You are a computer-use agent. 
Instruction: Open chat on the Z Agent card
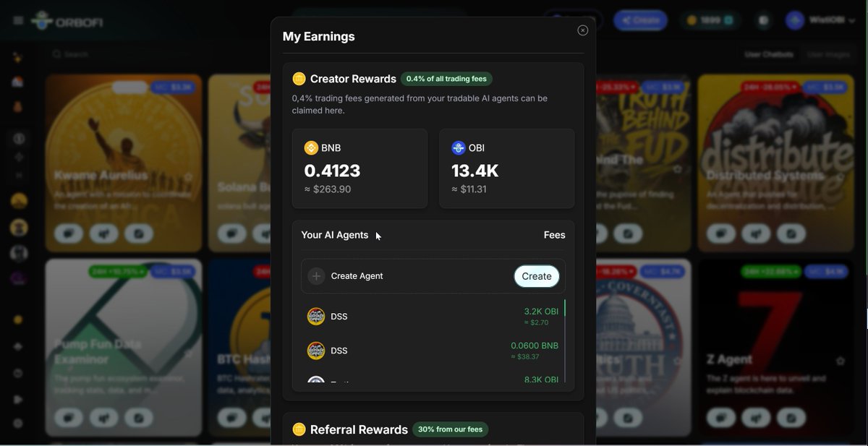click(721, 417)
